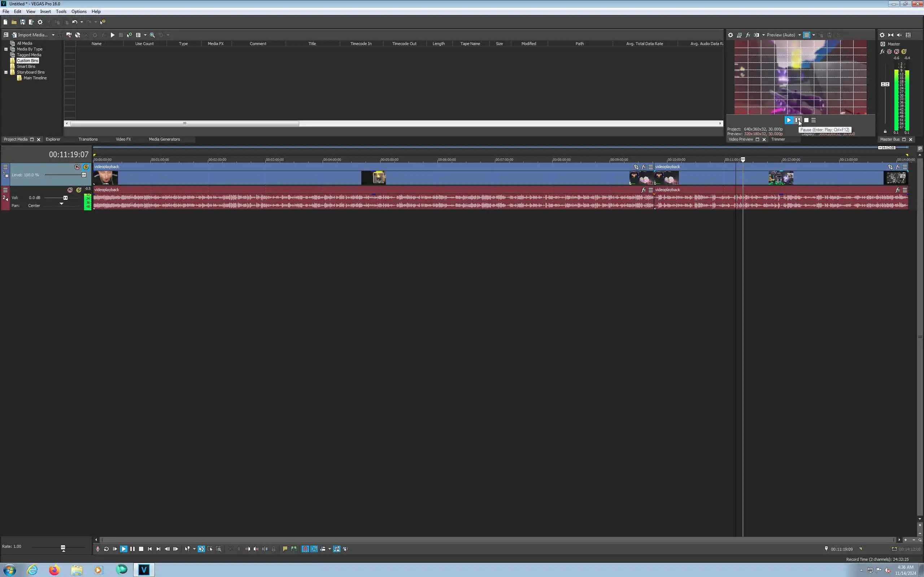The width and height of the screenshot is (924, 577).
Task: Enable snapping with the magnet icon
Action: tap(305, 549)
